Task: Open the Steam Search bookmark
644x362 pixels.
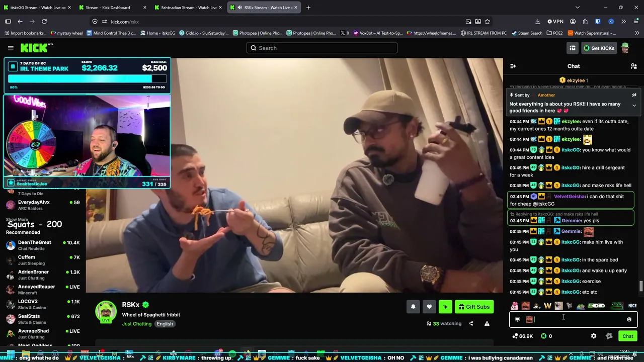Action: (527, 33)
